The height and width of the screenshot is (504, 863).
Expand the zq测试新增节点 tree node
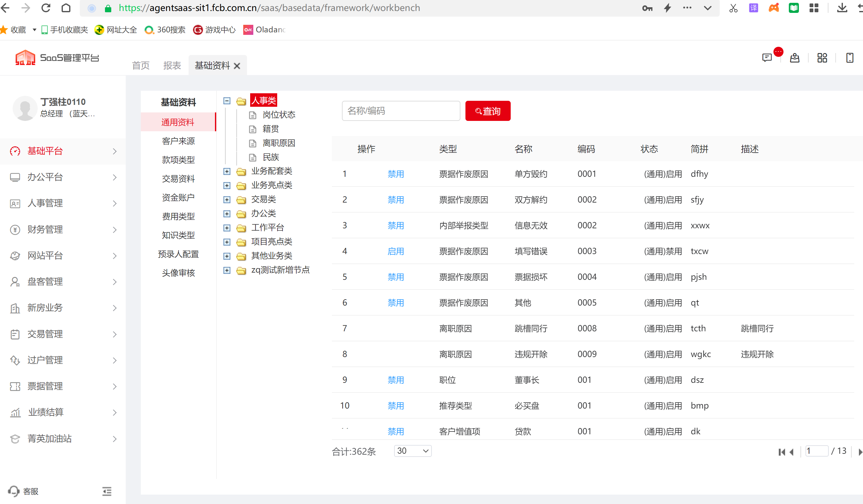click(x=227, y=270)
